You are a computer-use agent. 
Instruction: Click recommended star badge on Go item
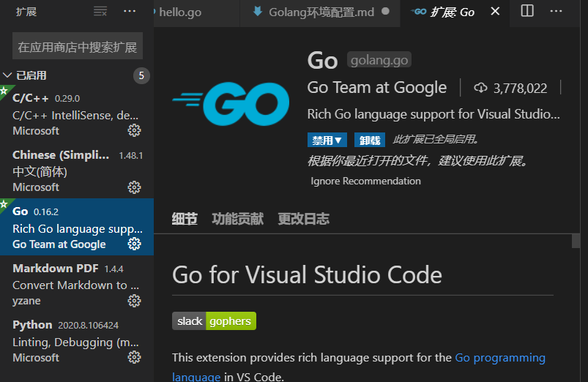[4, 204]
